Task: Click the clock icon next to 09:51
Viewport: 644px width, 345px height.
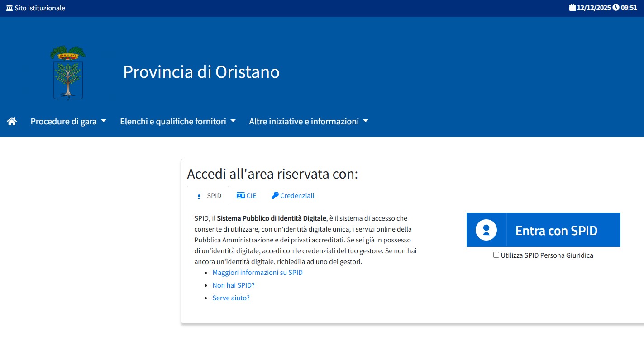Action: (615, 7)
